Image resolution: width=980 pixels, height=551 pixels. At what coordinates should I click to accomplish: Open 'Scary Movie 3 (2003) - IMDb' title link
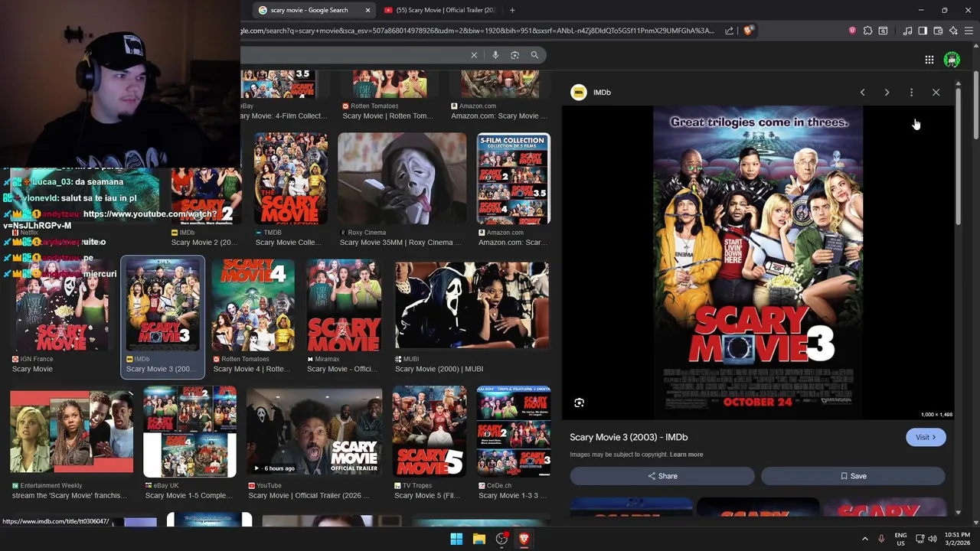coord(629,437)
